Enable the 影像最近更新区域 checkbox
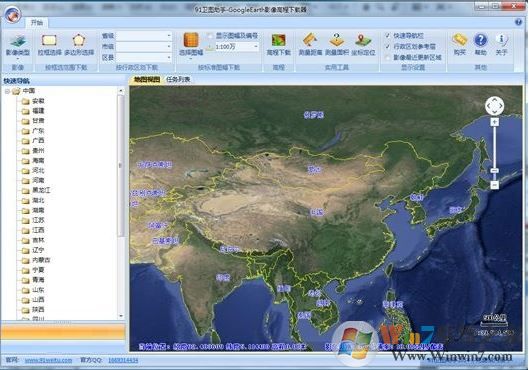The width and height of the screenshot is (529, 370). 388,57
